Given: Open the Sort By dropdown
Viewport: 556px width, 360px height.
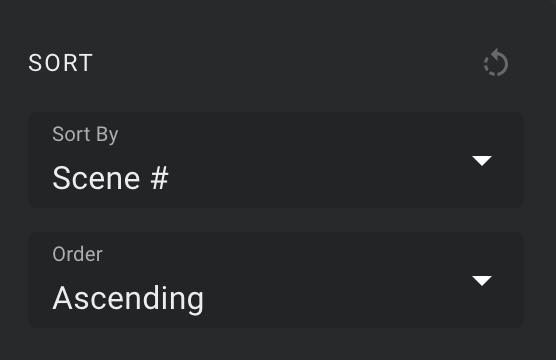Looking at the screenshot, I should 276,160.
